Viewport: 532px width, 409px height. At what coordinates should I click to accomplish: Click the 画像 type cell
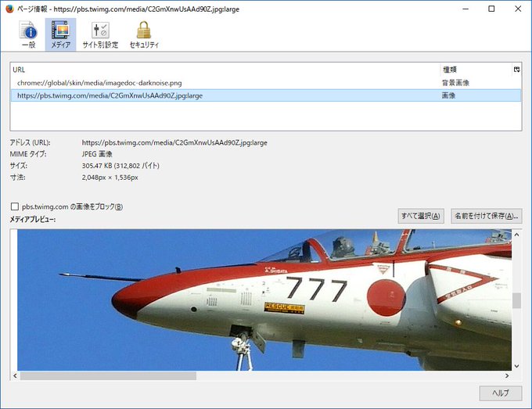coord(448,95)
